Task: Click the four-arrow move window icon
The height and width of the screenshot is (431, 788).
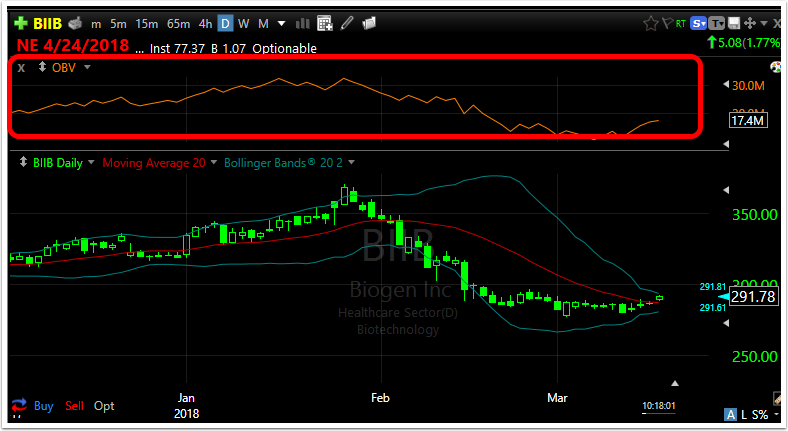Action: click(750, 23)
